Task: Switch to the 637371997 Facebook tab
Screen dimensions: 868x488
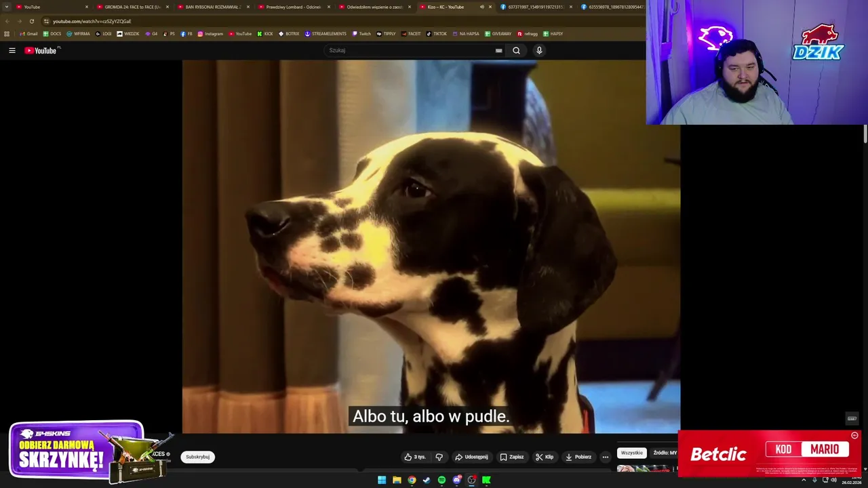Action: [536, 7]
